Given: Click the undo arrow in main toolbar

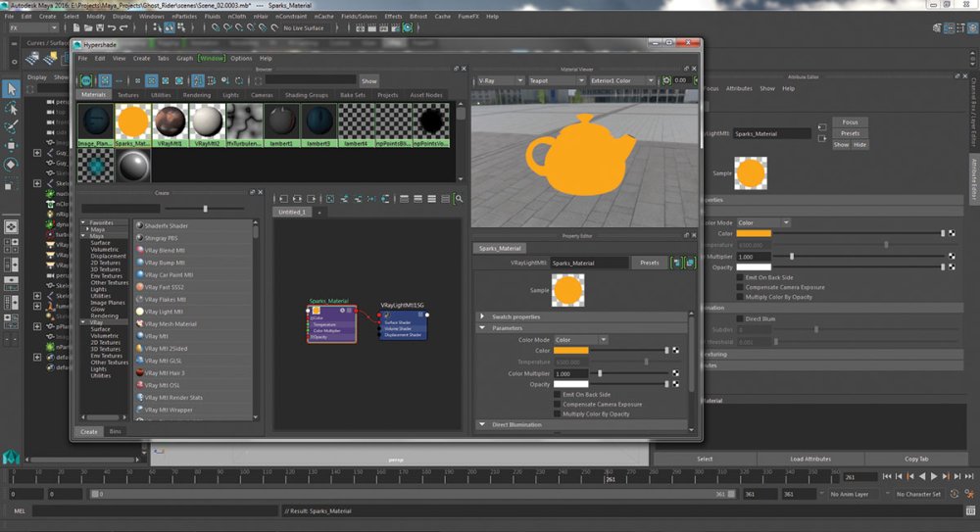Looking at the screenshot, I should click(112, 28).
